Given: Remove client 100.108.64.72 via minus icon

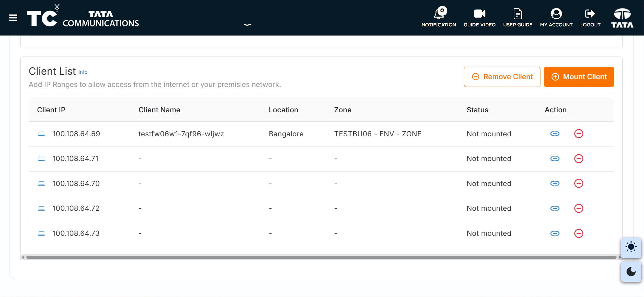Looking at the screenshot, I should (x=579, y=208).
